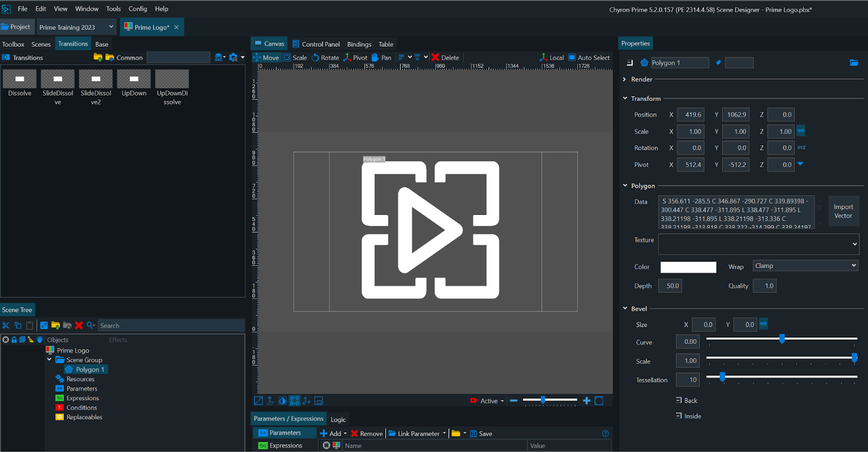Image resolution: width=868 pixels, height=452 pixels.
Task: Click the white Color swatch
Action: pyautogui.click(x=688, y=267)
